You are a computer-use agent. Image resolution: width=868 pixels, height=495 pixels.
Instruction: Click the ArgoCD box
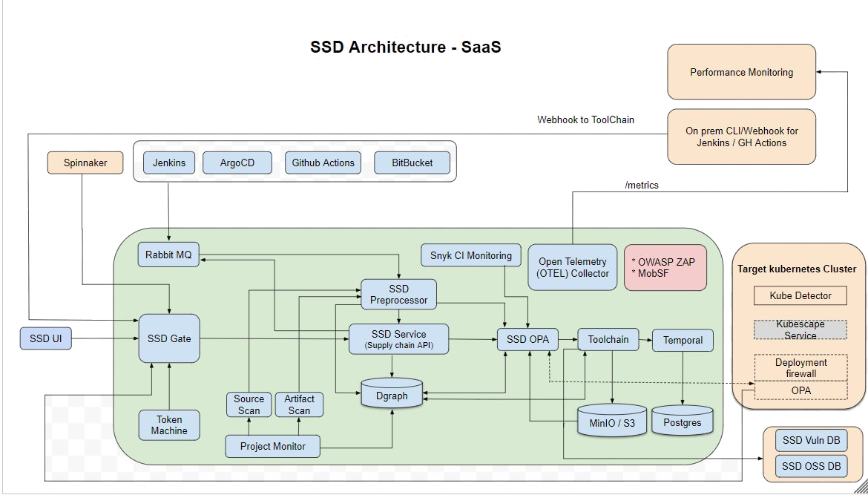(237, 163)
